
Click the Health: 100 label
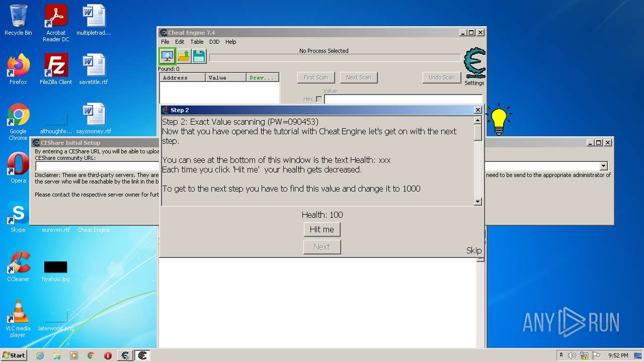click(x=322, y=215)
